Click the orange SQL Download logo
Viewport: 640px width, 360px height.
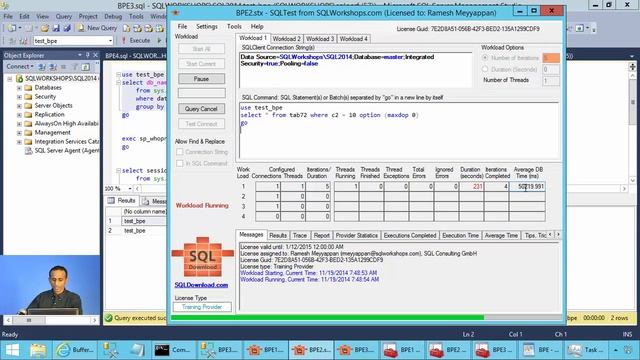click(x=202, y=257)
